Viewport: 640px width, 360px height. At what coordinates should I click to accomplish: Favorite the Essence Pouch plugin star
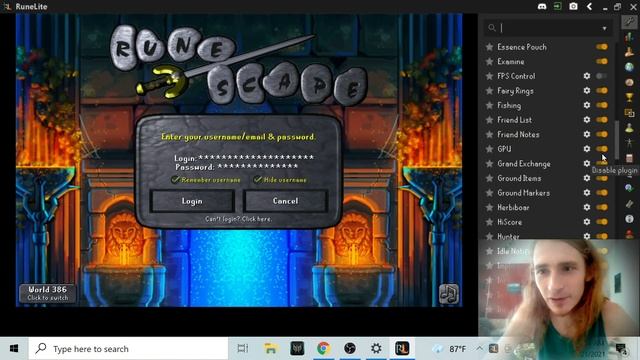[489, 47]
